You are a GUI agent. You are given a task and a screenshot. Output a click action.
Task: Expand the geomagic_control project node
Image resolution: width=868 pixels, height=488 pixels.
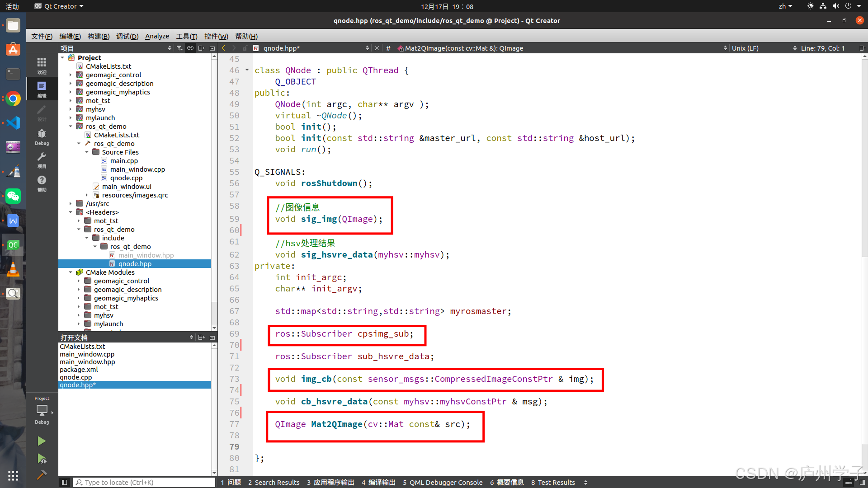click(x=71, y=75)
